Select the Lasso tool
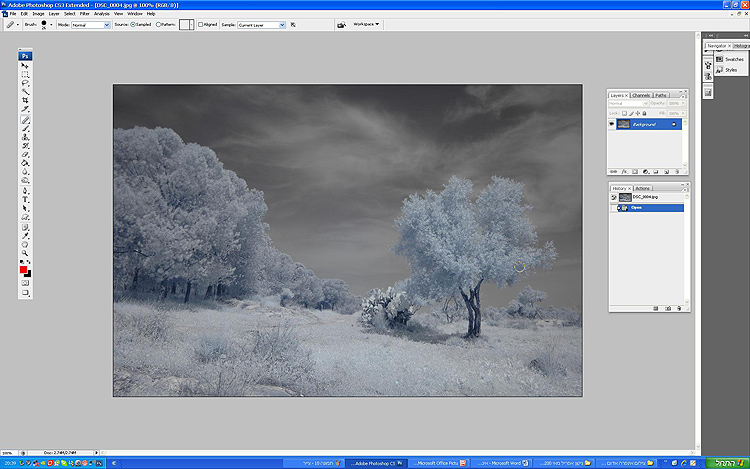This screenshot has height=469, width=750. tap(26, 83)
